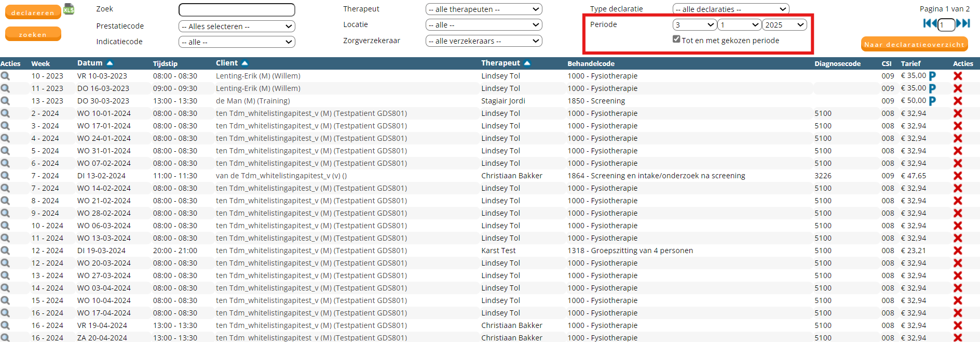Open the Zorgverzekeraar dropdown
The image size is (980, 342).
pyautogui.click(x=484, y=41)
